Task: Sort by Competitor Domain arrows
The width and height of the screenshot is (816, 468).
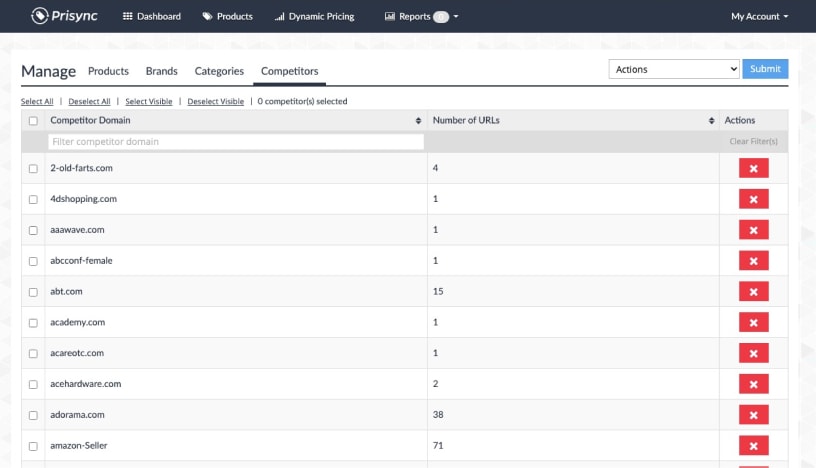Action: click(418, 120)
